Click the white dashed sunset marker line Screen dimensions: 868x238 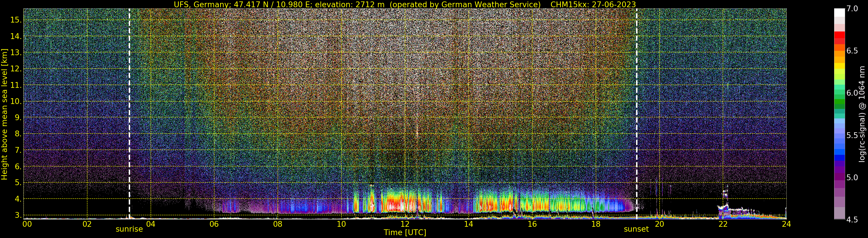[637, 114]
